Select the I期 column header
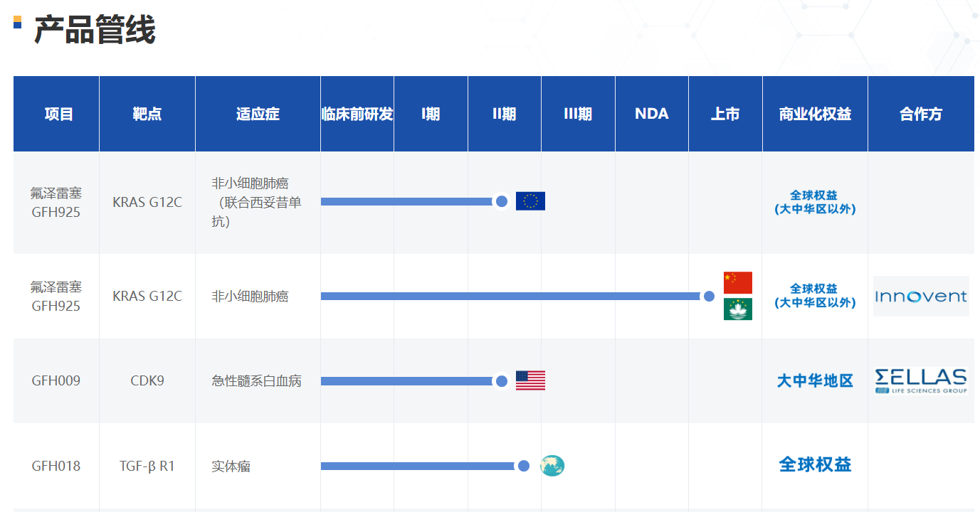Viewport: 980px width, 512px height. pyautogui.click(x=431, y=114)
